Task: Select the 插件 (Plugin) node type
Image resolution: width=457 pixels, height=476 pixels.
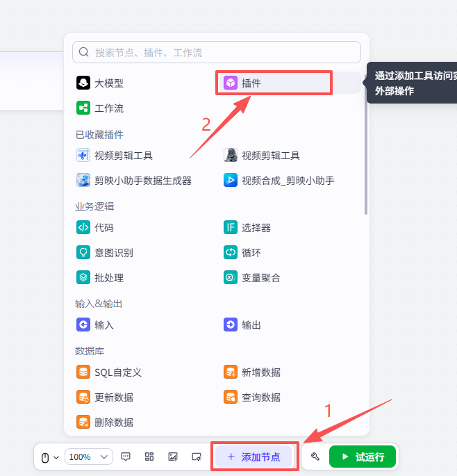Action: click(x=274, y=83)
